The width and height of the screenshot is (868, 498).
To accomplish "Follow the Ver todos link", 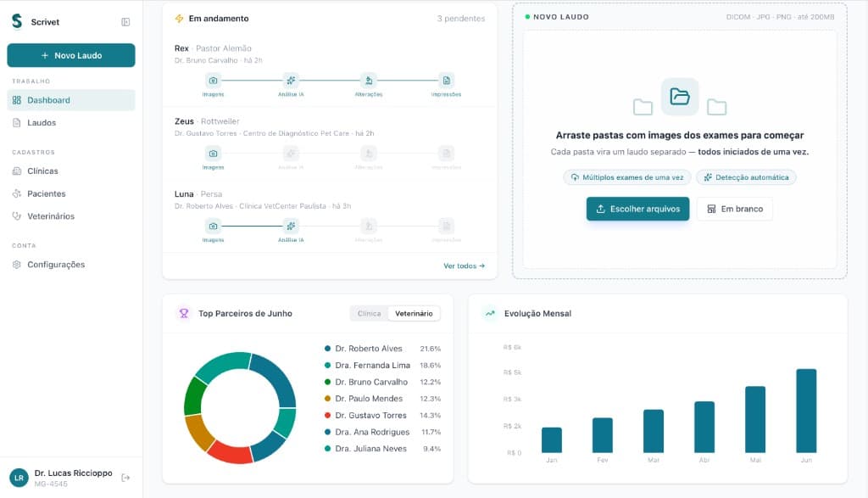I will coord(464,266).
